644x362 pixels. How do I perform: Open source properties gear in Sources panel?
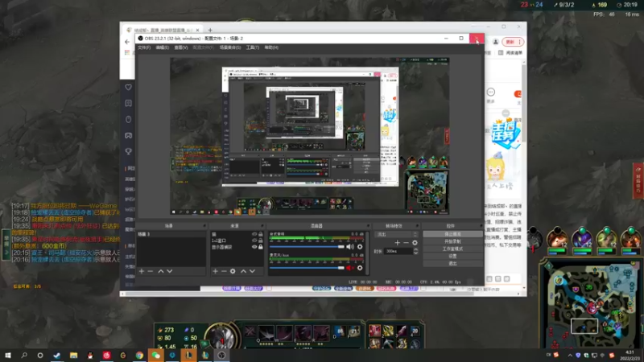[x=233, y=271]
